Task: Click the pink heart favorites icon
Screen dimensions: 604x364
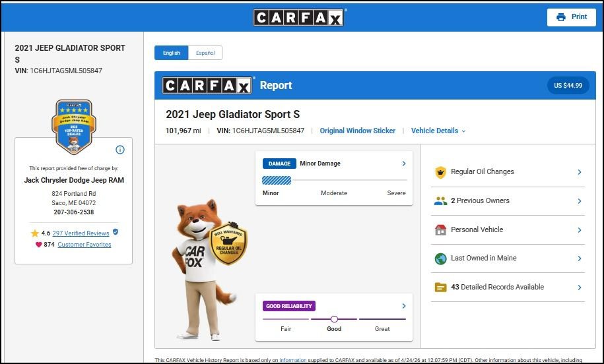Action: [x=38, y=245]
